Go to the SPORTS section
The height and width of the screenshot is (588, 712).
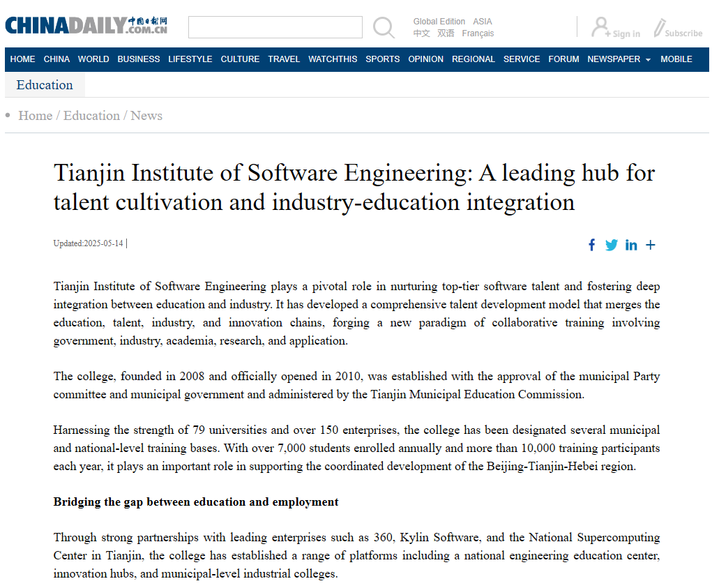[382, 59]
